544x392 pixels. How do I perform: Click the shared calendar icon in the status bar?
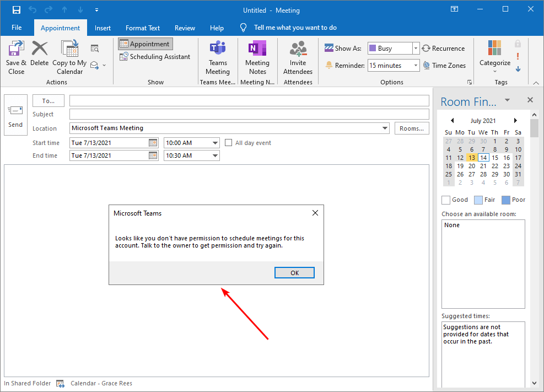click(x=61, y=384)
